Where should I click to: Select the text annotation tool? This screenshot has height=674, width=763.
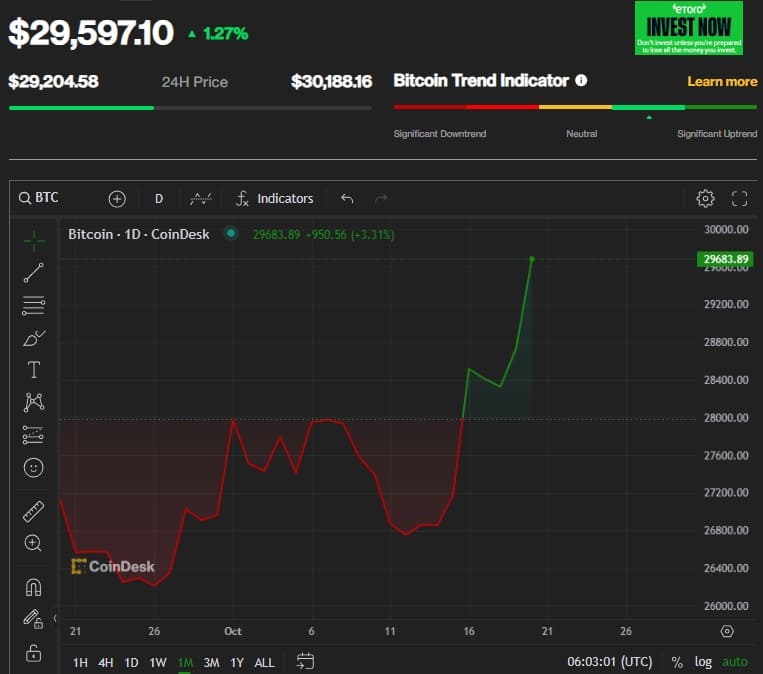tap(34, 370)
